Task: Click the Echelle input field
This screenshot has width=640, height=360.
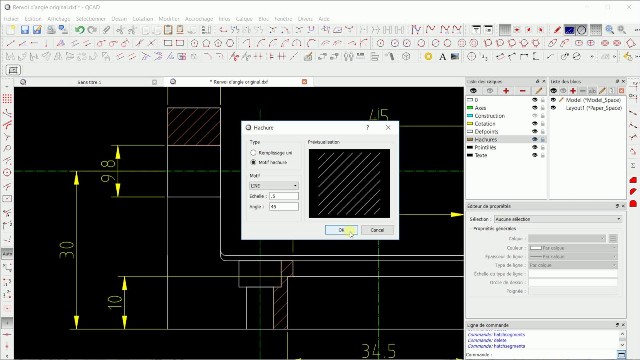Action: pyautogui.click(x=284, y=196)
